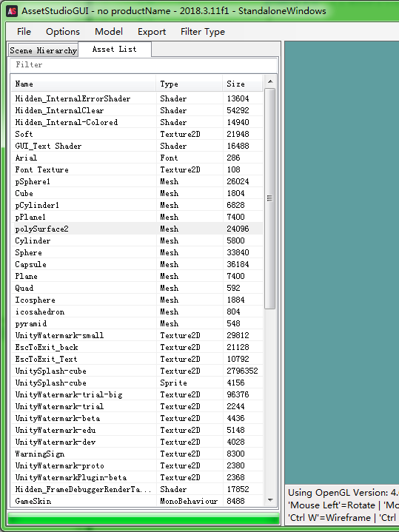Click the AssetStudio app icon in title bar
The width and height of the screenshot is (399, 532).
(12, 11)
